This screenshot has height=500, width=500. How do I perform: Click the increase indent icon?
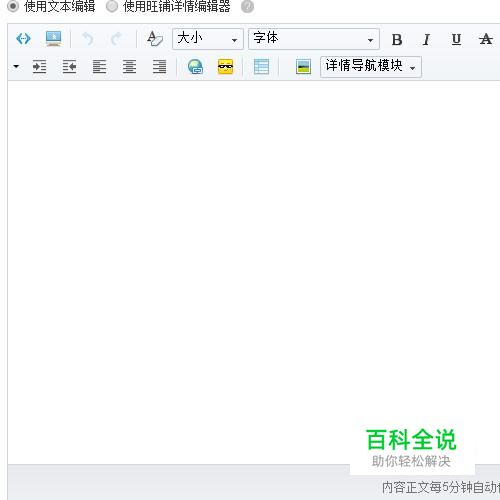39,67
